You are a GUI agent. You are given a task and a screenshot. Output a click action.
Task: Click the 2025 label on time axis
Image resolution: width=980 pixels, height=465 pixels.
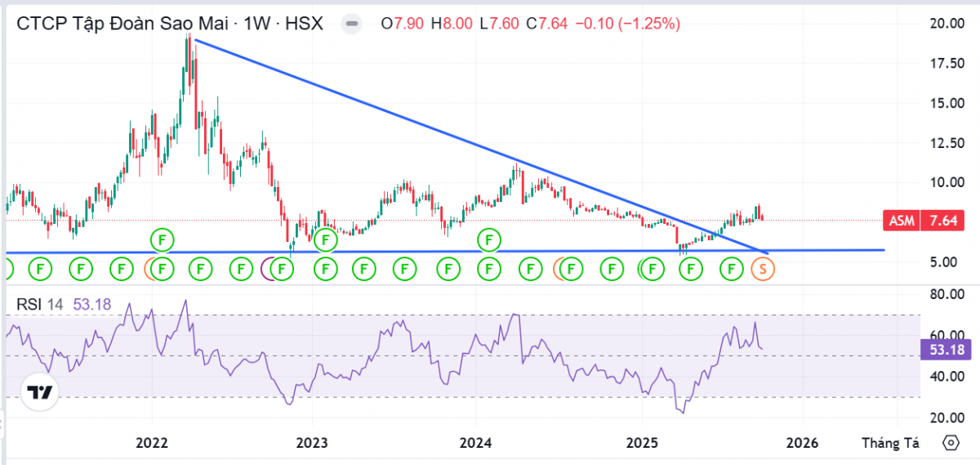click(x=640, y=443)
